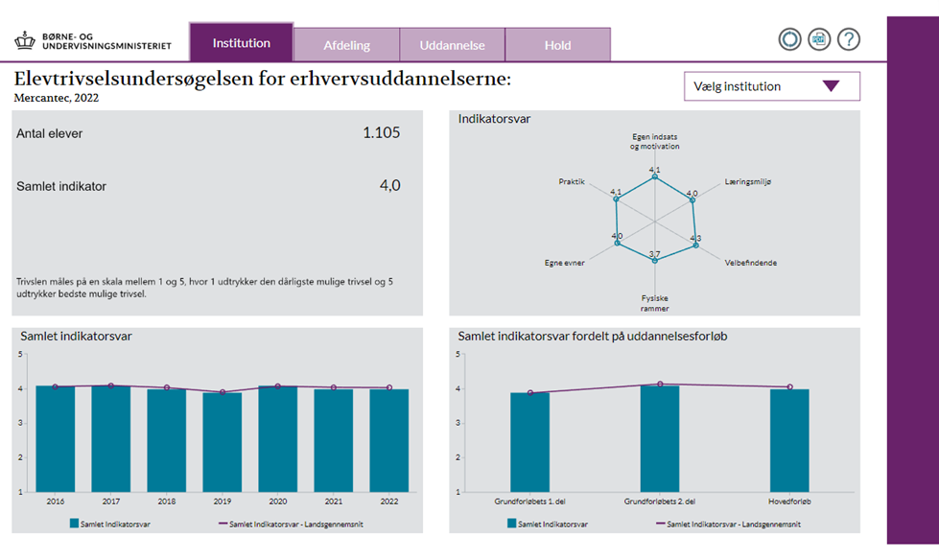939x560 pixels.
Task: Click the 2022 bar in yearly chart
Action: 388,440
